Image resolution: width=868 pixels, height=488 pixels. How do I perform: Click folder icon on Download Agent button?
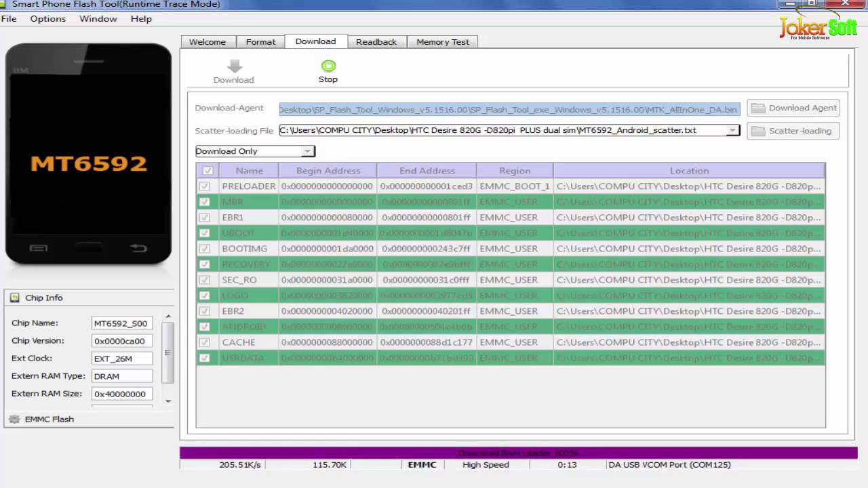pyautogui.click(x=758, y=108)
